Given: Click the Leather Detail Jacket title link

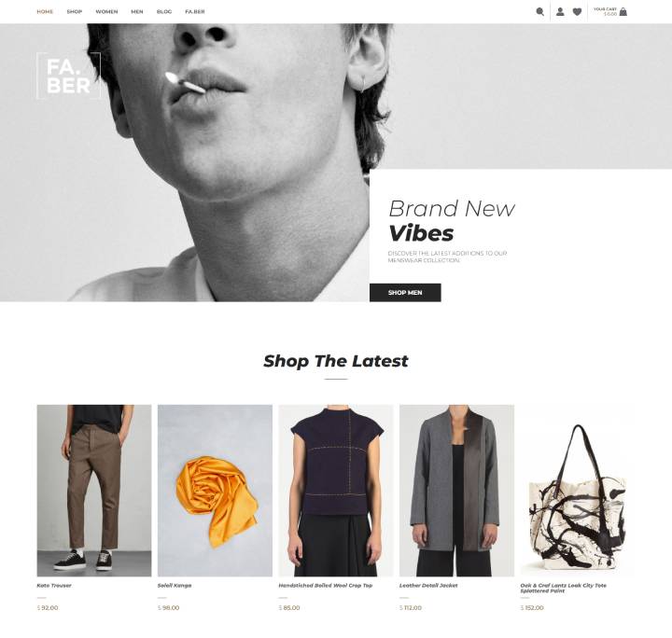Looking at the screenshot, I should tap(428, 586).
